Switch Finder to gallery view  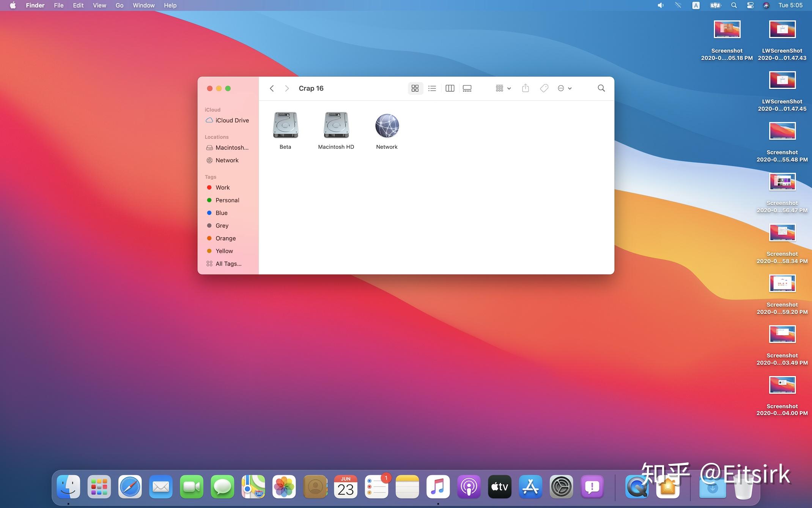coord(467,88)
